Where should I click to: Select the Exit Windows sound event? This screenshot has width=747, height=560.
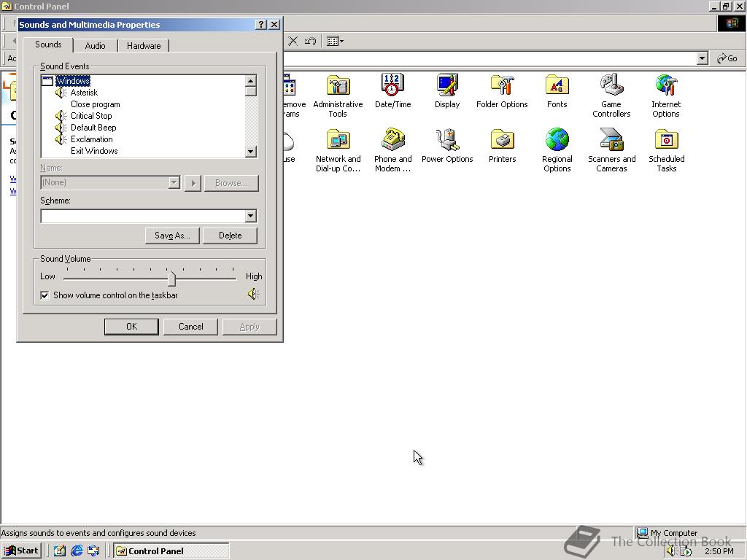94,151
